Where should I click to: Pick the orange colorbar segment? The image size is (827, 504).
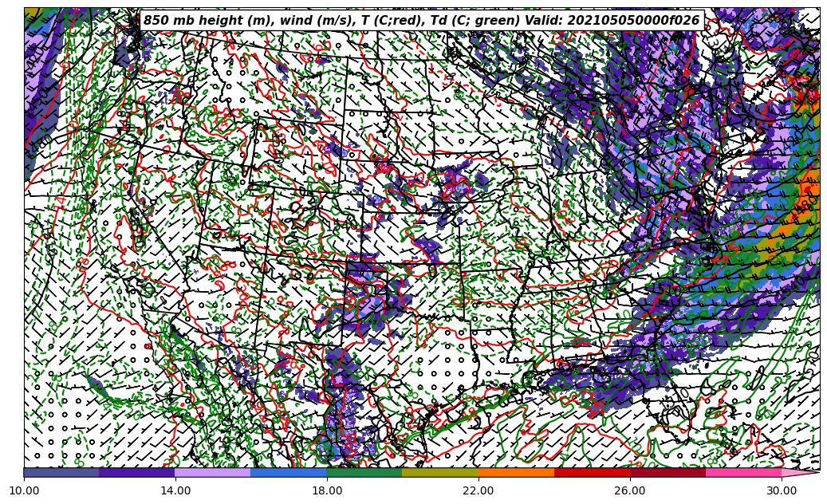(516, 472)
